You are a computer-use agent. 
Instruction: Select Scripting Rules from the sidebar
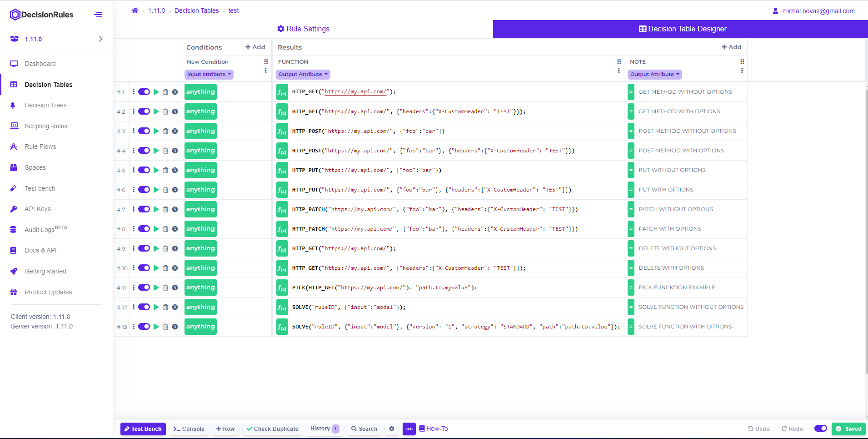45,126
